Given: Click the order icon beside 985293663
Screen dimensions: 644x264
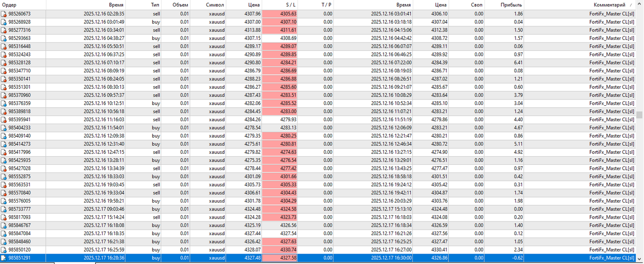Looking at the screenshot, I should (x=4, y=38).
